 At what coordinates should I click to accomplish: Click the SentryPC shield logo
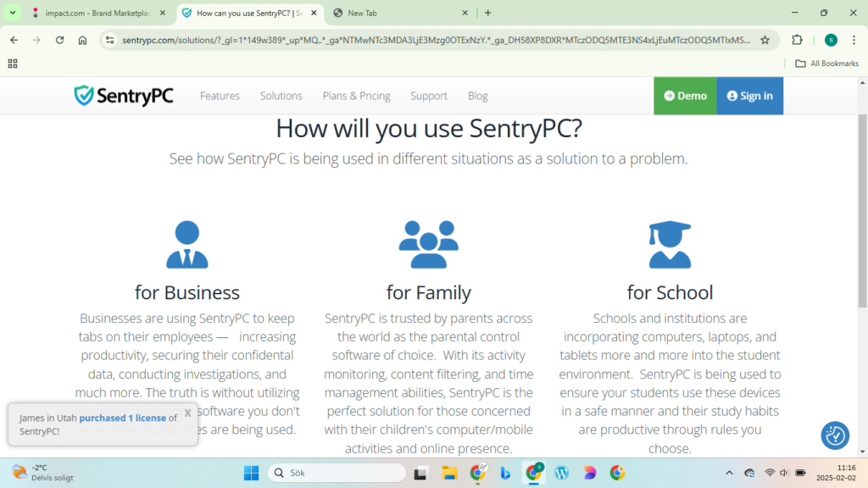click(x=124, y=96)
